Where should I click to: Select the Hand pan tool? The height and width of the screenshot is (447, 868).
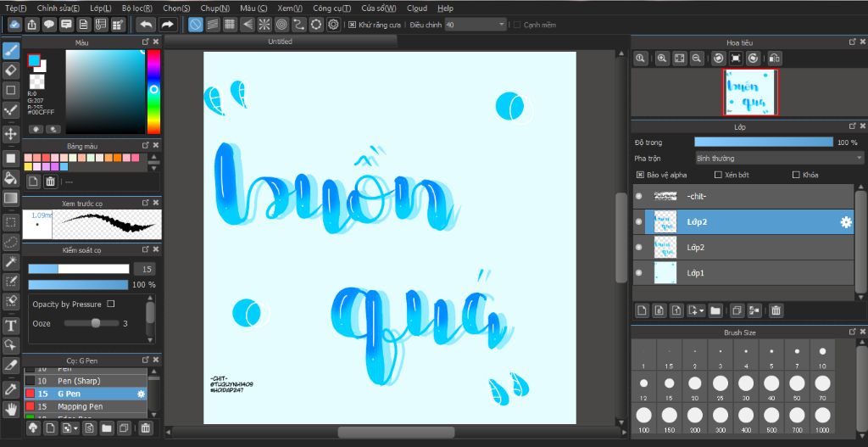click(11, 410)
